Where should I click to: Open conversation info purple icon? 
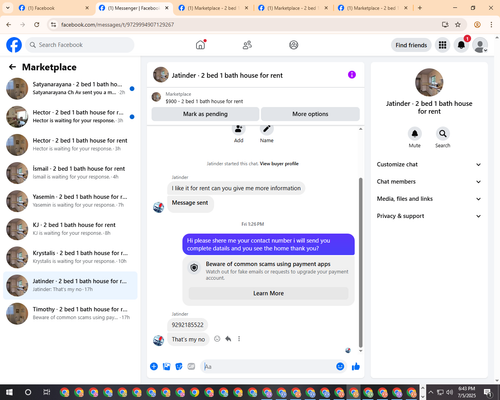352,75
